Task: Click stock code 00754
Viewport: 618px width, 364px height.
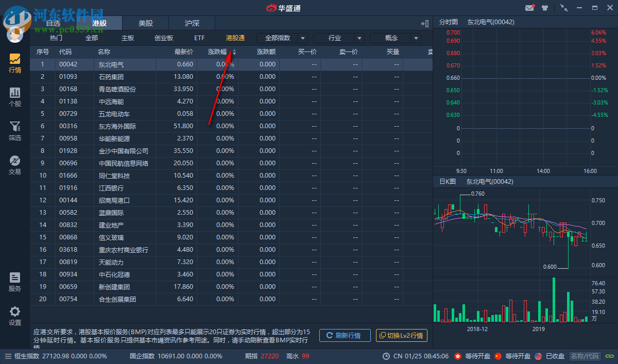Action: (68, 299)
